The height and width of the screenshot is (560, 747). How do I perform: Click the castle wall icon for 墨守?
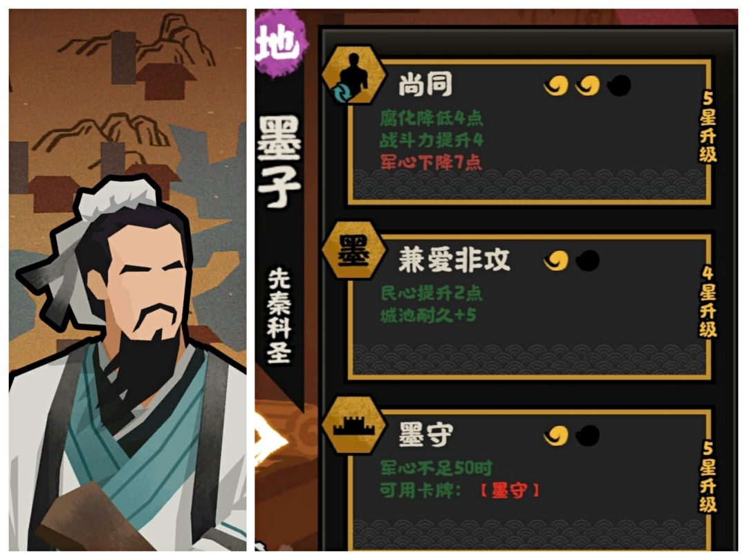[353, 424]
